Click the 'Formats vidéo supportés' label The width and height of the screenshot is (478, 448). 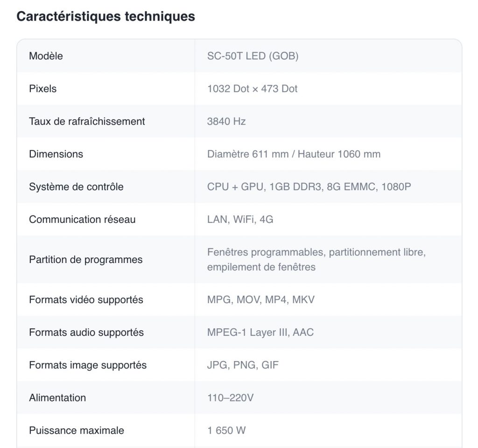tap(86, 300)
